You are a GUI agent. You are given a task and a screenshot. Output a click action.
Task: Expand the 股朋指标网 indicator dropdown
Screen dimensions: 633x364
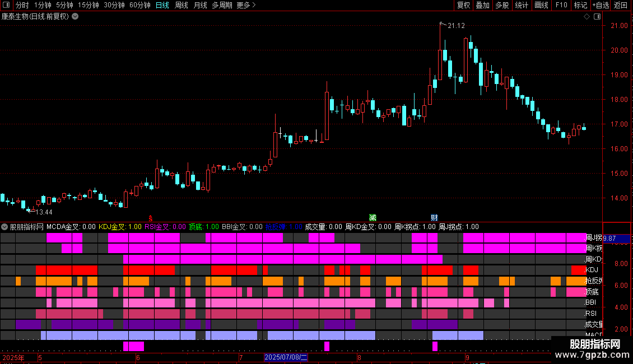(x=4, y=227)
